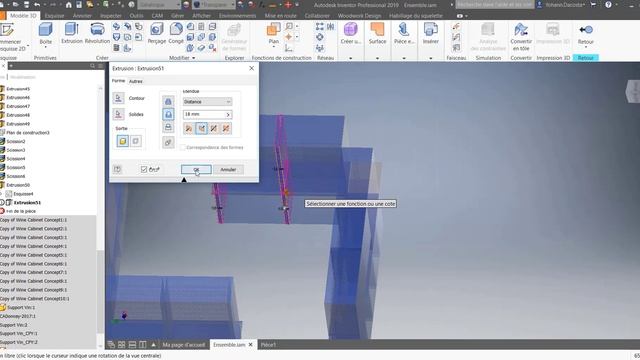
Task: Click the Annuler button
Action: (x=228, y=169)
